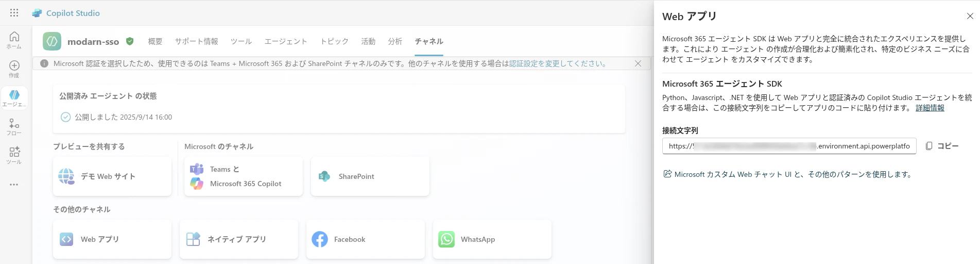Click the Microsoft のチャネル heading
Screen dimensions: 980x264
(x=219, y=146)
